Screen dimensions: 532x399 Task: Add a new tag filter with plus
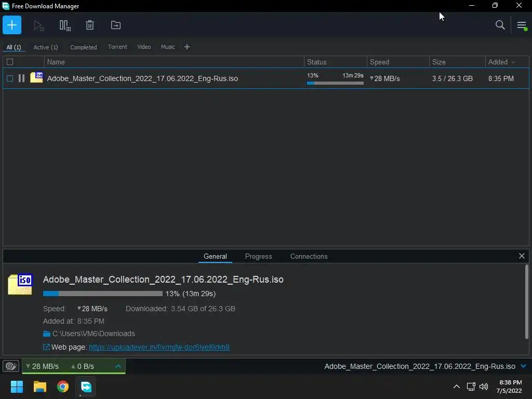click(x=187, y=47)
